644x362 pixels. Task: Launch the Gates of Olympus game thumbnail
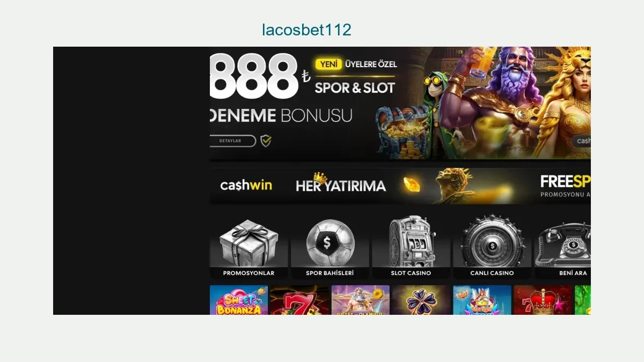tap(361, 300)
